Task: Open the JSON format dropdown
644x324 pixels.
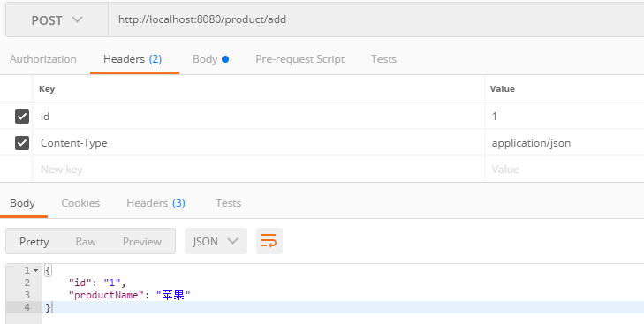Action: (x=216, y=241)
